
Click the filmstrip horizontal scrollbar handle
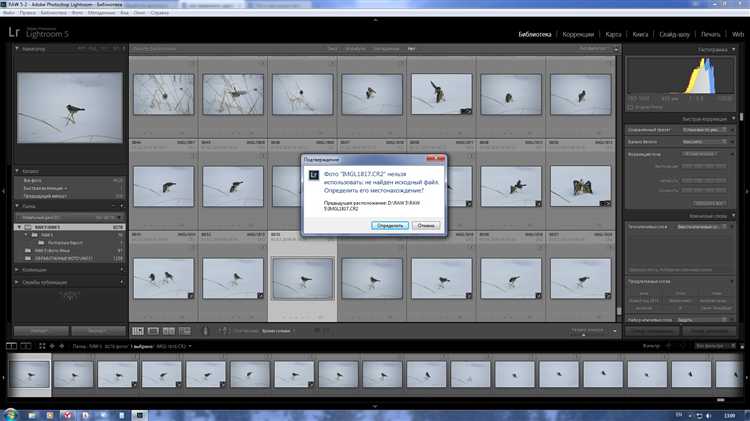pos(721,399)
